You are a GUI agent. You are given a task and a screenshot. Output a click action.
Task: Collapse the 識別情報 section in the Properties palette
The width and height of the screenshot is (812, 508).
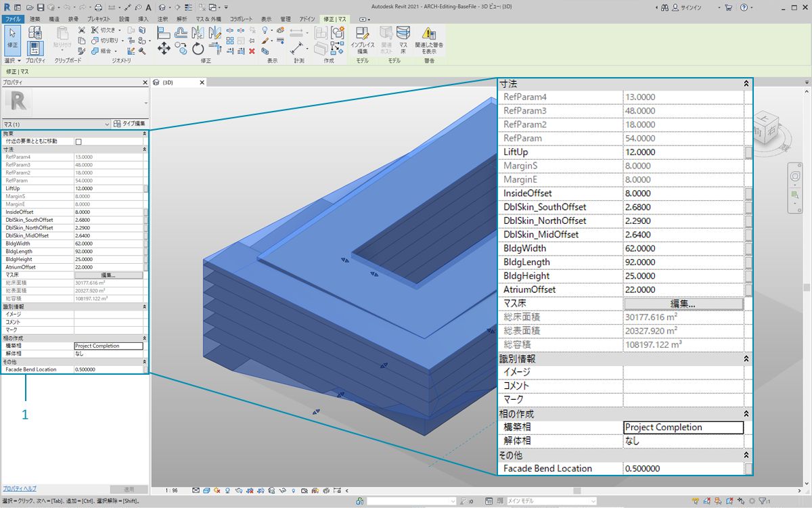(x=144, y=306)
